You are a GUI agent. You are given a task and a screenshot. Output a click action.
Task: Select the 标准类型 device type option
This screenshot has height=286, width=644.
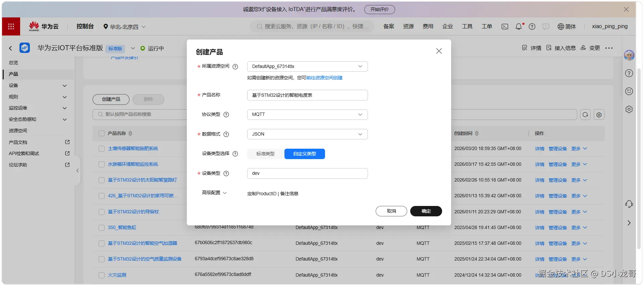(265, 154)
